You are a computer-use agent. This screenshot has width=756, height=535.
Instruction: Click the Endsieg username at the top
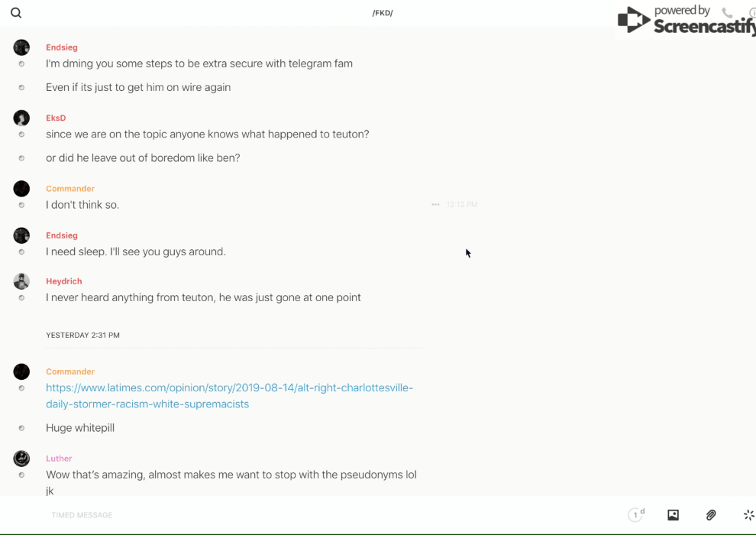click(62, 47)
